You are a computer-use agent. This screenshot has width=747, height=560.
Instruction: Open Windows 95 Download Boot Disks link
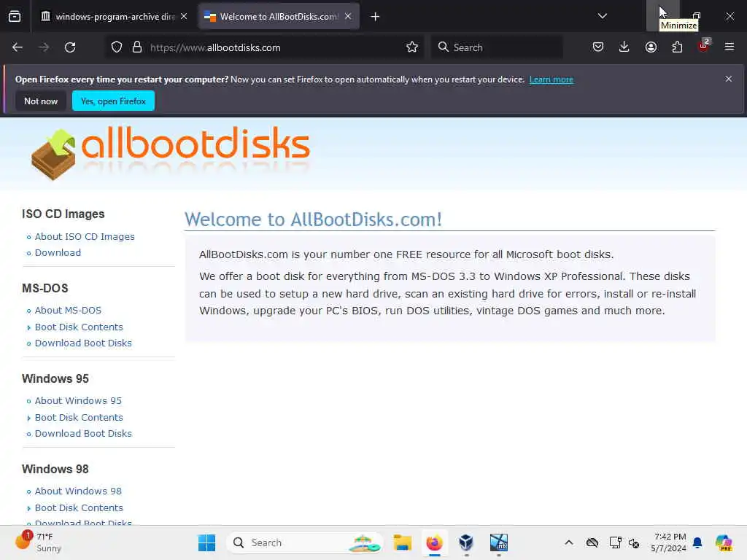pyautogui.click(x=83, y=434)
